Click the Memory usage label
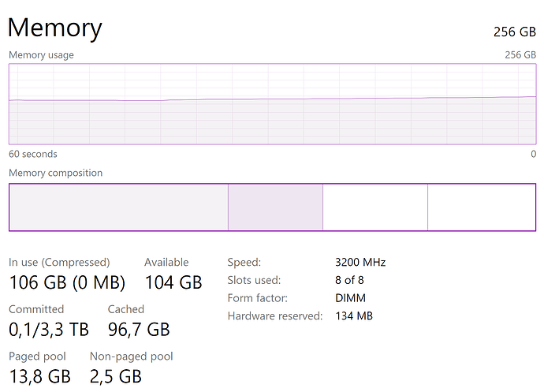The width and height of the screenshot is (544, 392). coord(41,55)
